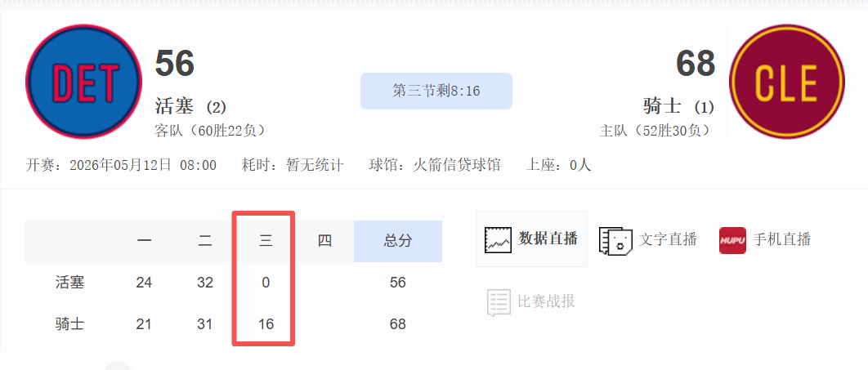Click the 耗时：暂无统计 text
This screenshot has height=370, width=868.
click(293, 165)
